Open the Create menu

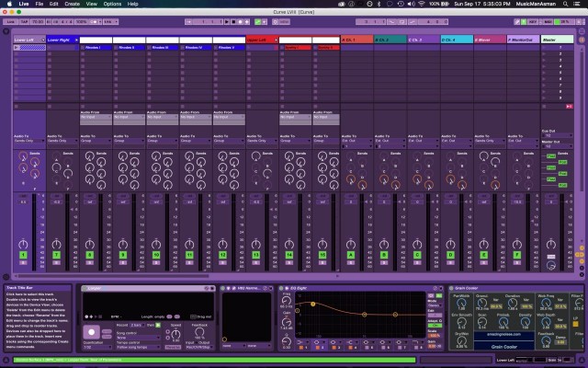pos(72,5)
